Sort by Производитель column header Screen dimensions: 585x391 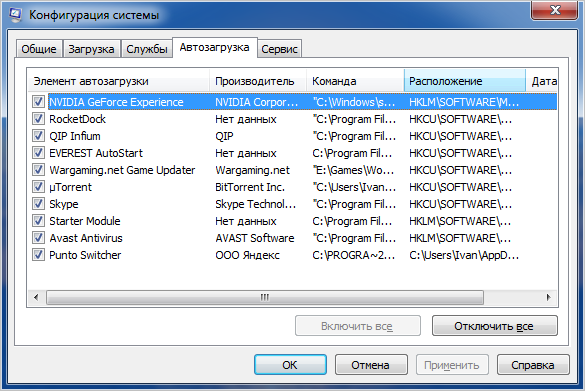pyautogui.click(x=258, y=81)
